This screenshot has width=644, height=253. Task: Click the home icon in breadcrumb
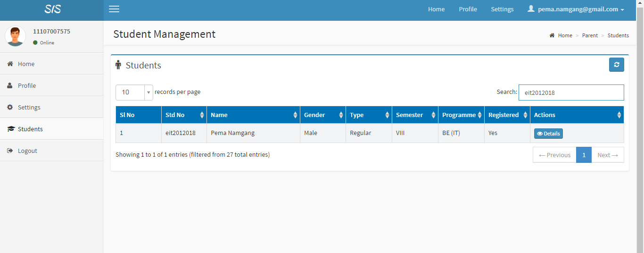pyautogui.click(x=552, y=35)
